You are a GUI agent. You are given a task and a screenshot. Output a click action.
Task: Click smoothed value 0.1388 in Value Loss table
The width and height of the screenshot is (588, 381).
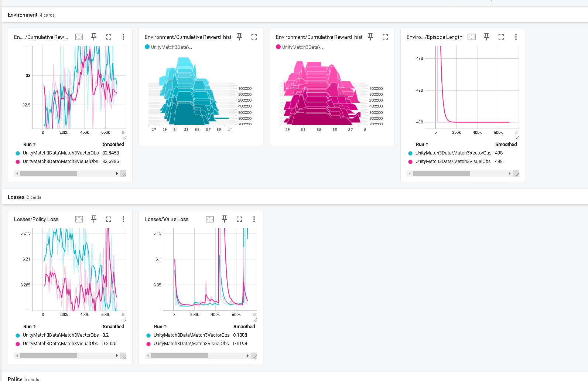tap(240, 335)
